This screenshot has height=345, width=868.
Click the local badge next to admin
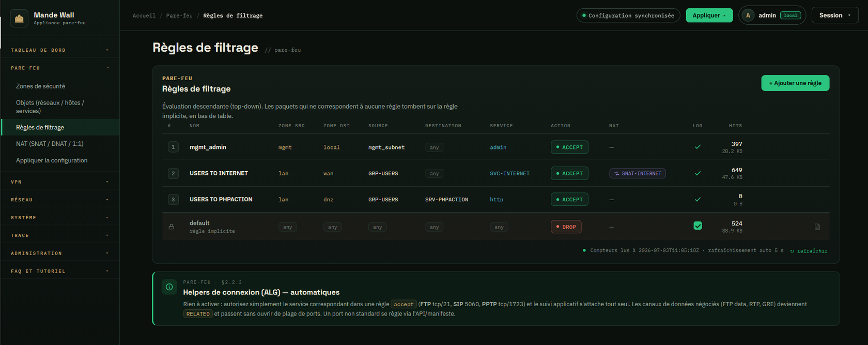(791, 16)
